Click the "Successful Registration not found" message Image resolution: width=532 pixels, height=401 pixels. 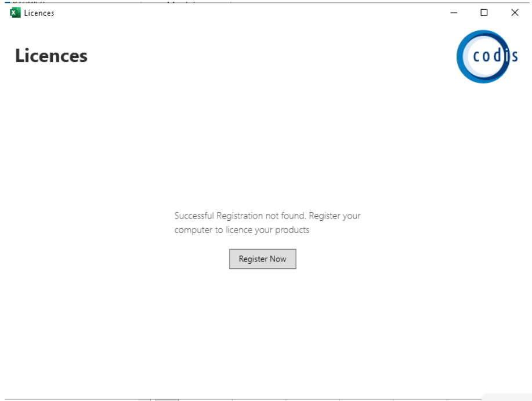(240, 216)
